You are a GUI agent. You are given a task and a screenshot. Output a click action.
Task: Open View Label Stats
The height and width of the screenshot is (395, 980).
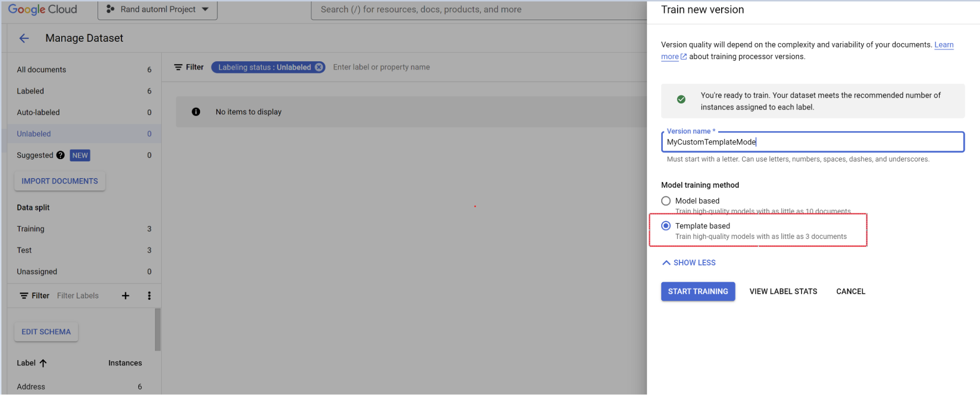pyautogui.click(x=783, y=291)
